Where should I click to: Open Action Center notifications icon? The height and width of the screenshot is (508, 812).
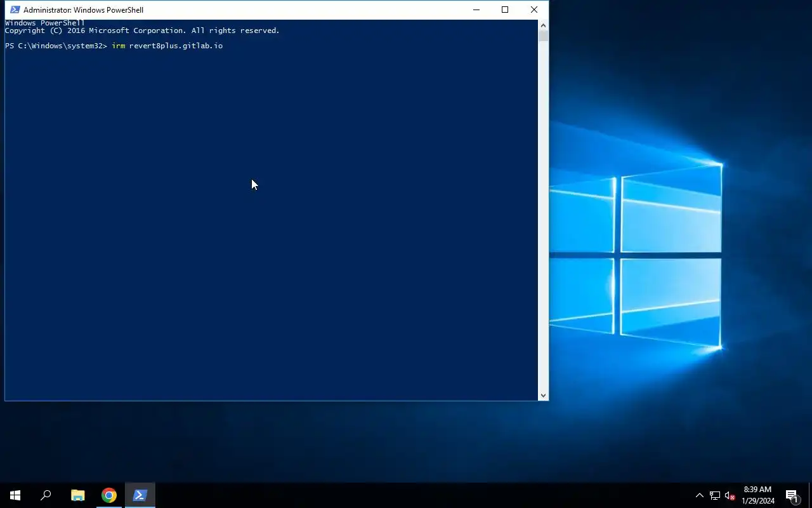click(x=792, y=495)
